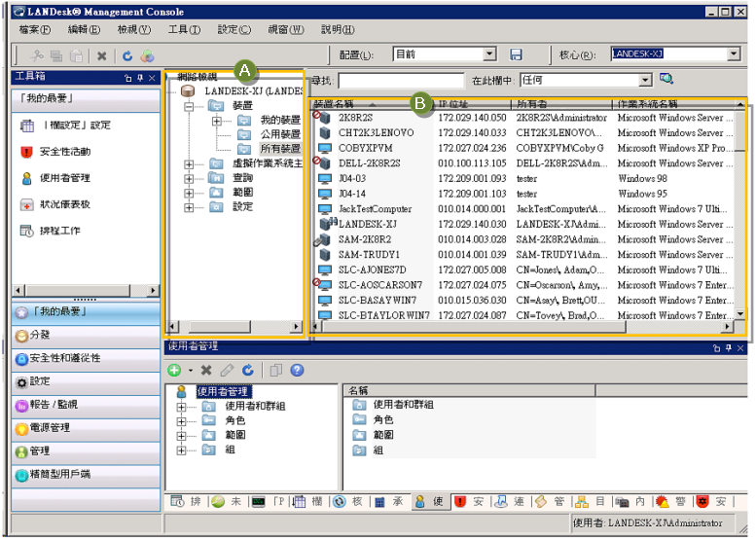Click the edit pencil icon in 使用者管理 toolbar
Screen dimensions: 756x540
(x=227, y=371)
